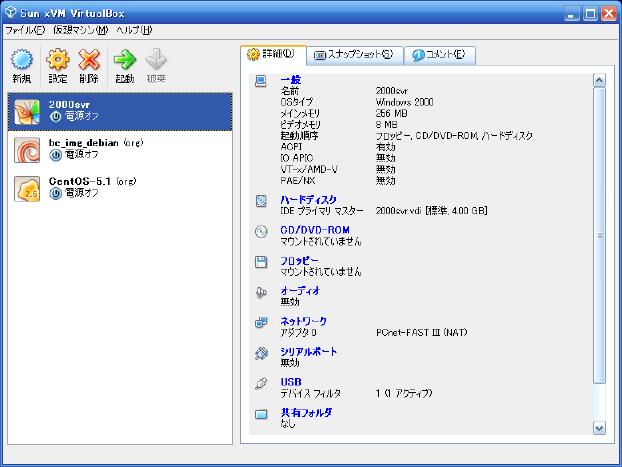Click the 8 MB video memory value
The width and height of the screenshot is (622, 467).
(386, 125)
